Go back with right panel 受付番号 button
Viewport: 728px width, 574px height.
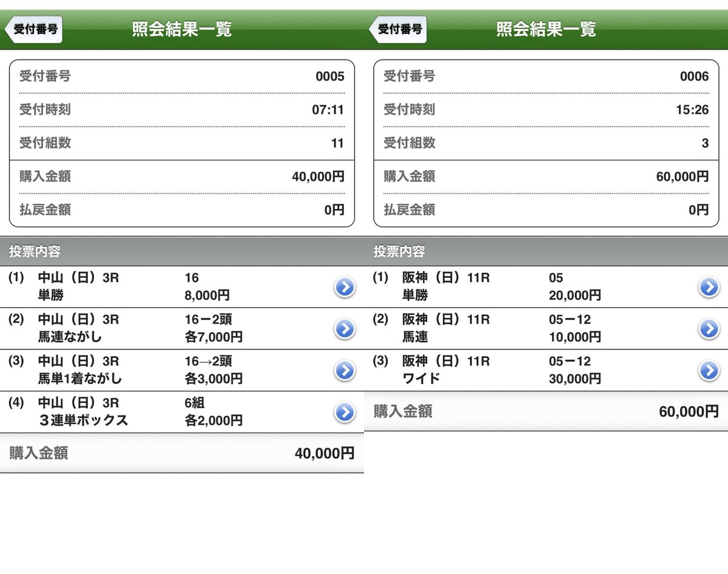pos(398,29)
